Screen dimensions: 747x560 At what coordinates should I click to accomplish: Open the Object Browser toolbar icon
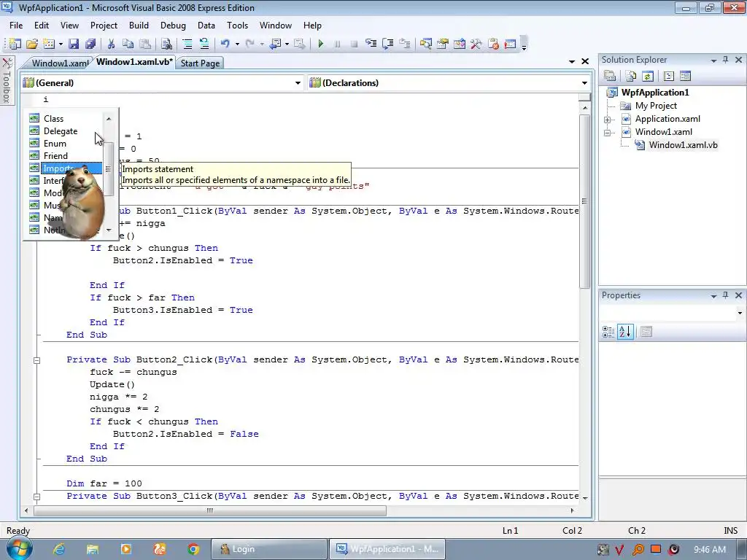pos(460,44)
